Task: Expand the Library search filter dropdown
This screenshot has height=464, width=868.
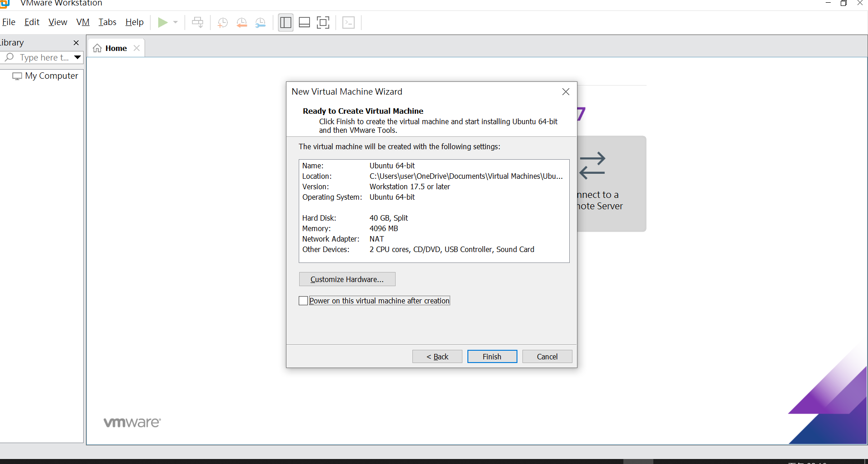Action: point(77,57)
